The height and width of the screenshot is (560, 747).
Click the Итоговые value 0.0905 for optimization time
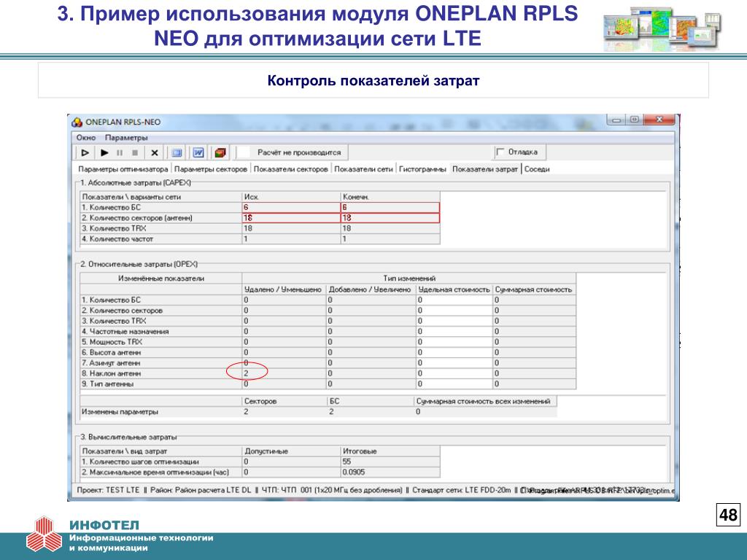point(390,472)
